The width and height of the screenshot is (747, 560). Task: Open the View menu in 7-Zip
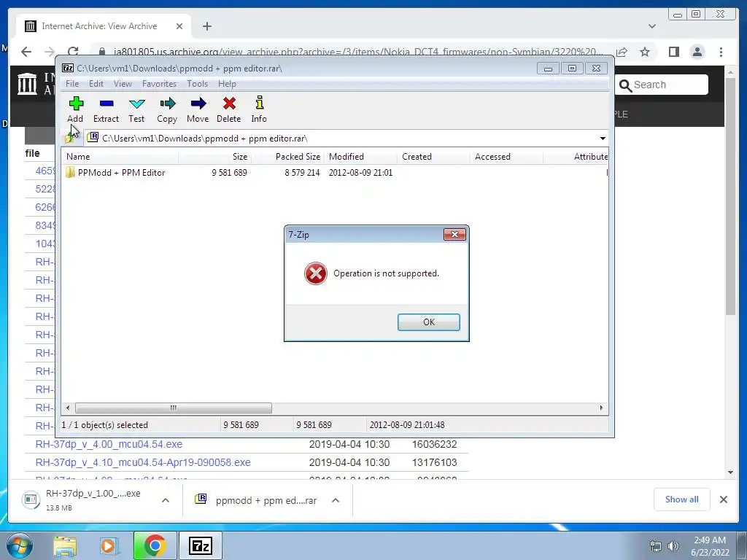(x=123, y=84)
